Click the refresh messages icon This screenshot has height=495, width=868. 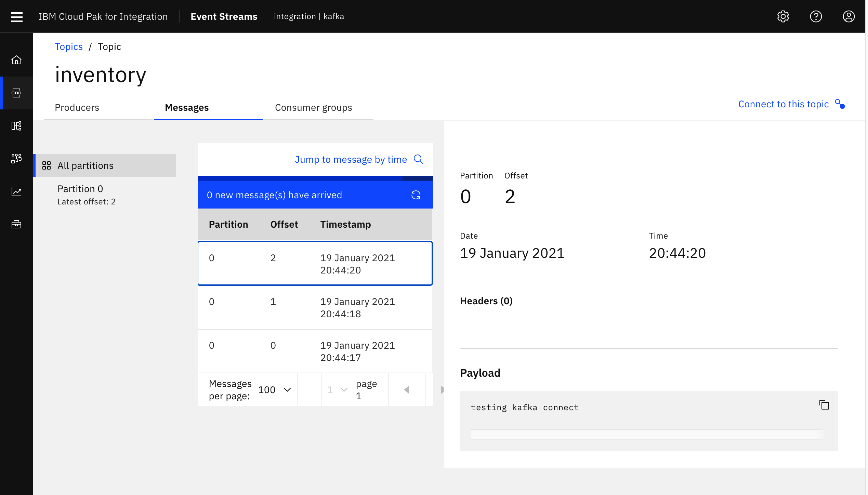[x=417, y=195]
